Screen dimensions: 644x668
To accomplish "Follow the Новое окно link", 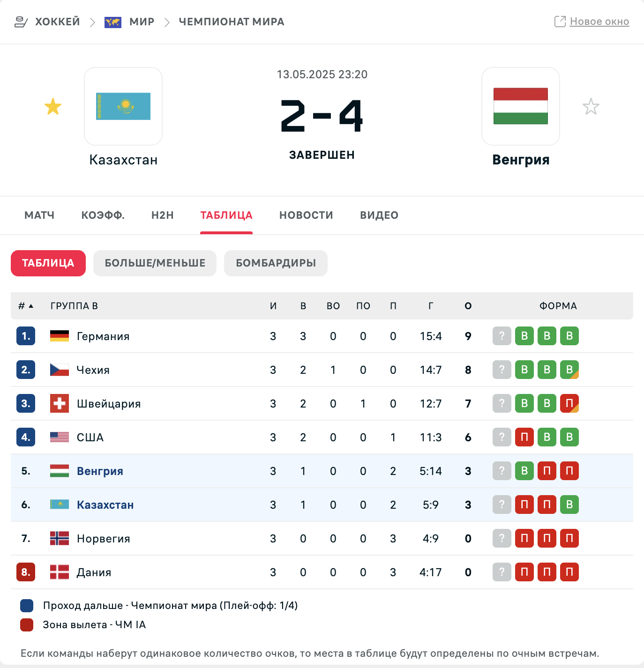I will coord(599,22).
